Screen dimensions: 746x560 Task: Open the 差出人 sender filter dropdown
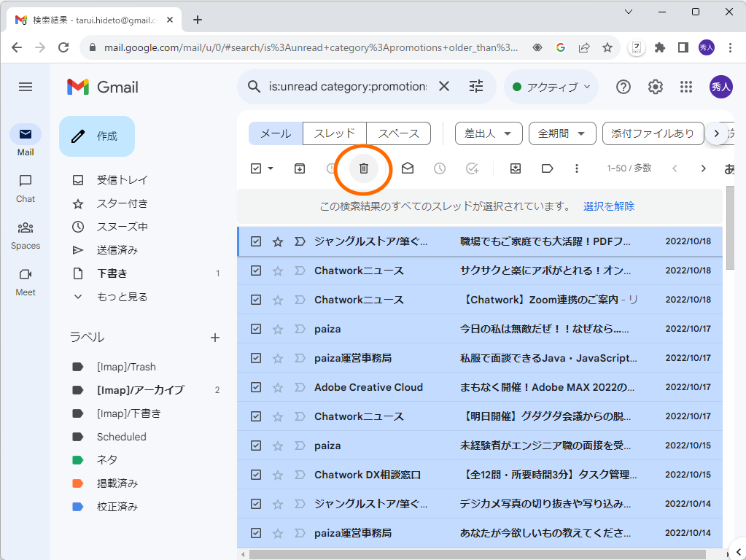[x=488, y=133]
